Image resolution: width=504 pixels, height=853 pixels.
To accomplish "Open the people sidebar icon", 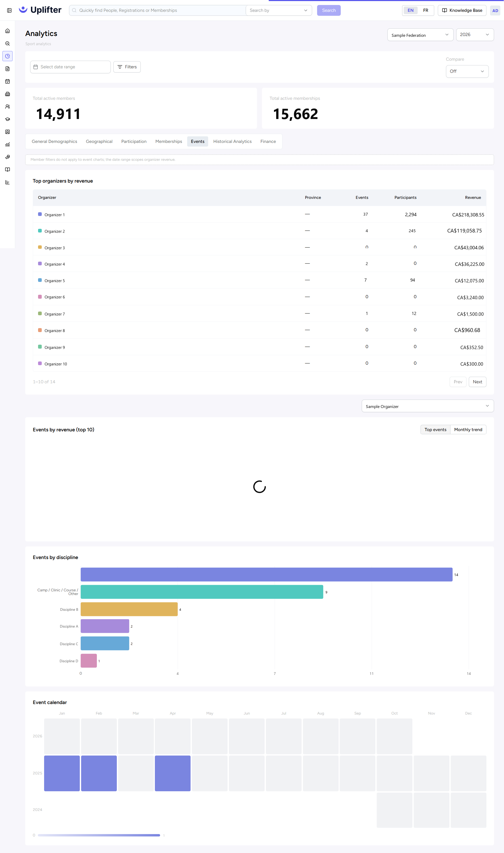I will pos(7,106).
